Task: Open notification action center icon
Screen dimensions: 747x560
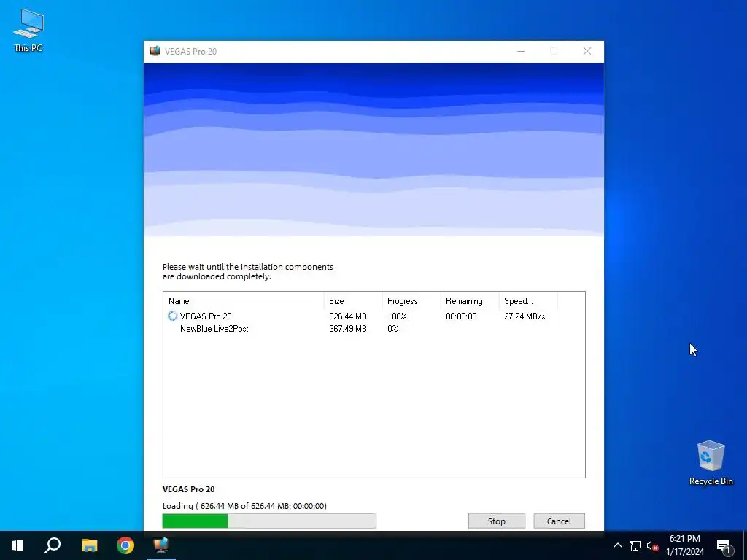Action: (x=724, y=545)
